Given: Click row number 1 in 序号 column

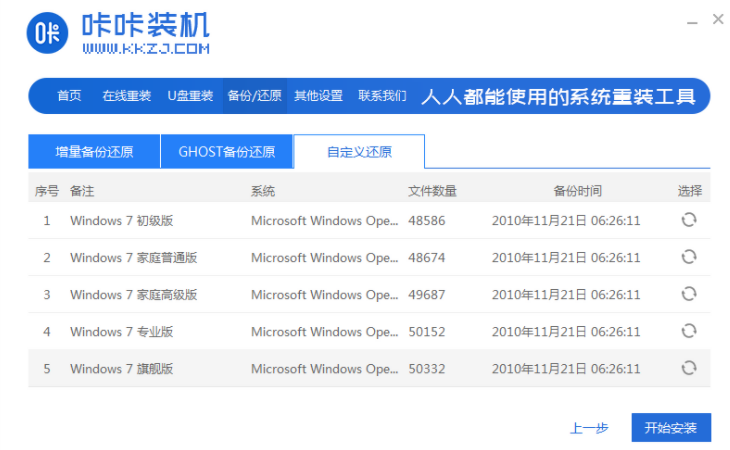Looking at the screenshot, I should tap(47, 221).
